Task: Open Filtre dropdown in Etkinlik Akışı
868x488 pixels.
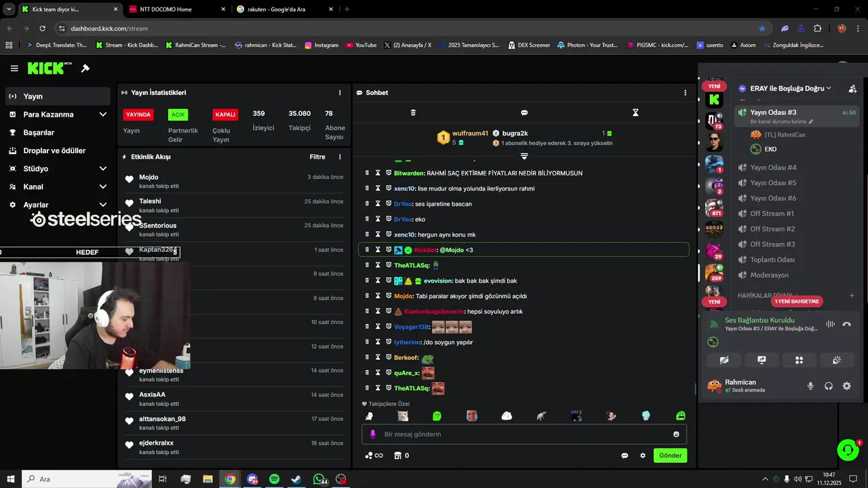Action: point(317,157)
